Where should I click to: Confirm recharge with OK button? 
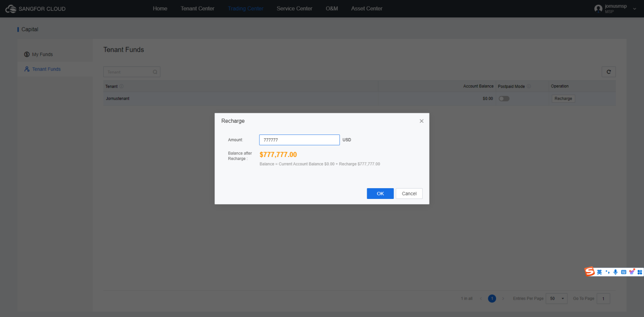click(x=380, y=193)
